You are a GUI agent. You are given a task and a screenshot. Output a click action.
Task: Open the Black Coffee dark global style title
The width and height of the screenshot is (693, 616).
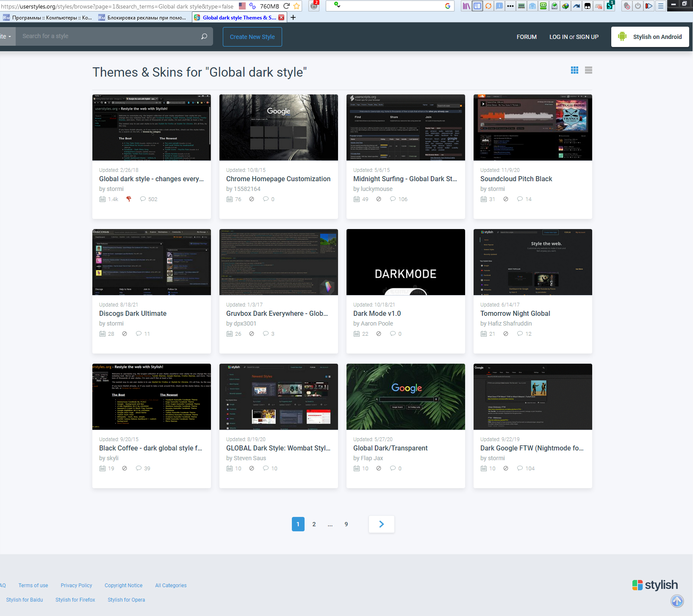pyautogui.click(x=151, y=448)
